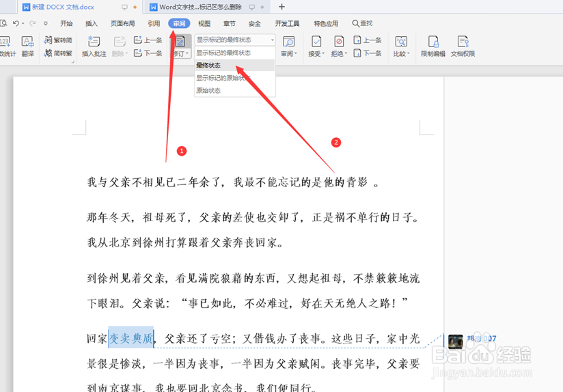Expand the 比较 dropdown arrow

(409, 54)
